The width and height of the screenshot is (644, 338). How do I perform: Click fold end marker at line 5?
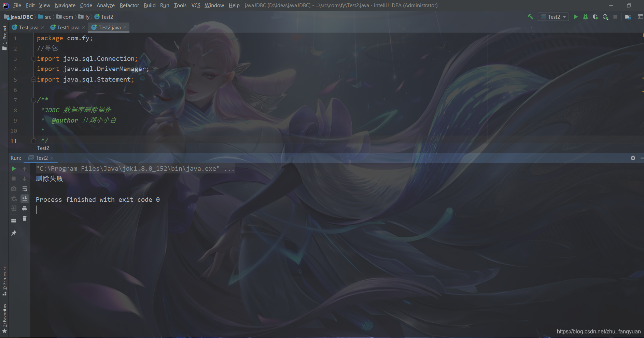click(33, 79)
